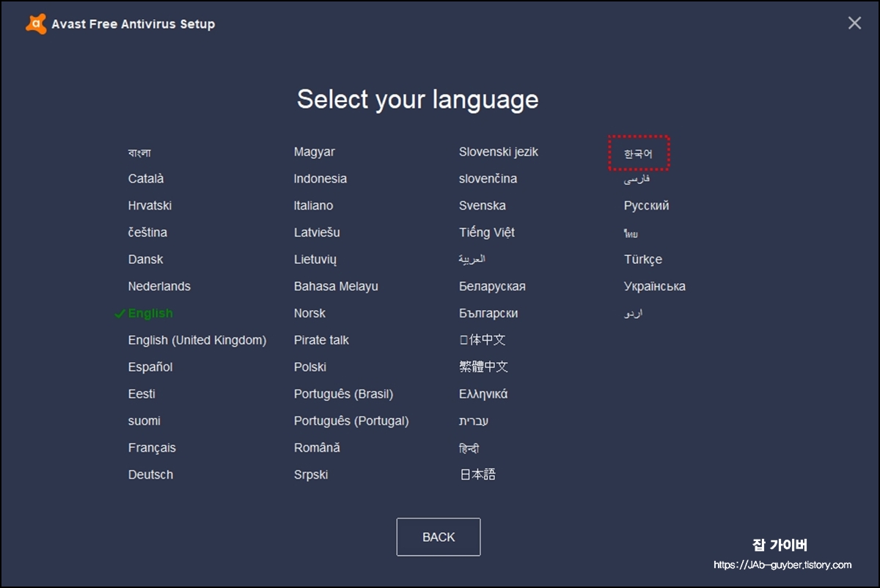
Task: Select Lietuvių language
Action: click(315, 260)
